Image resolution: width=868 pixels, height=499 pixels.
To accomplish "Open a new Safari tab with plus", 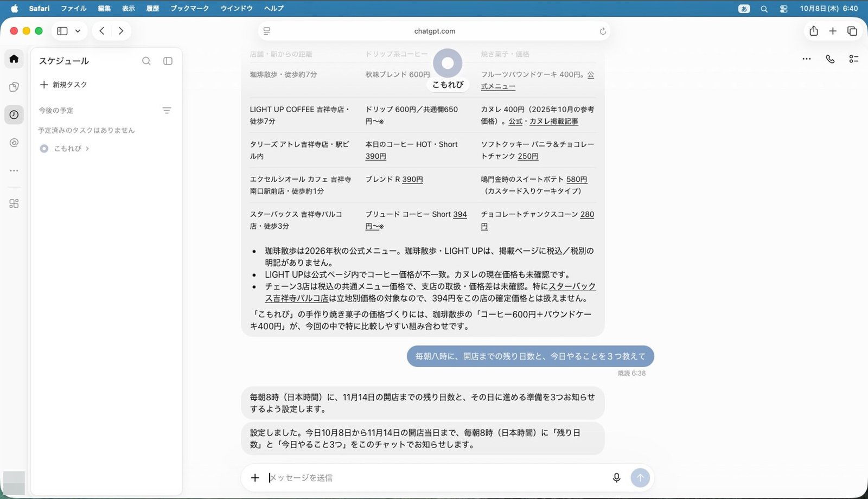I will click(833, 31).
